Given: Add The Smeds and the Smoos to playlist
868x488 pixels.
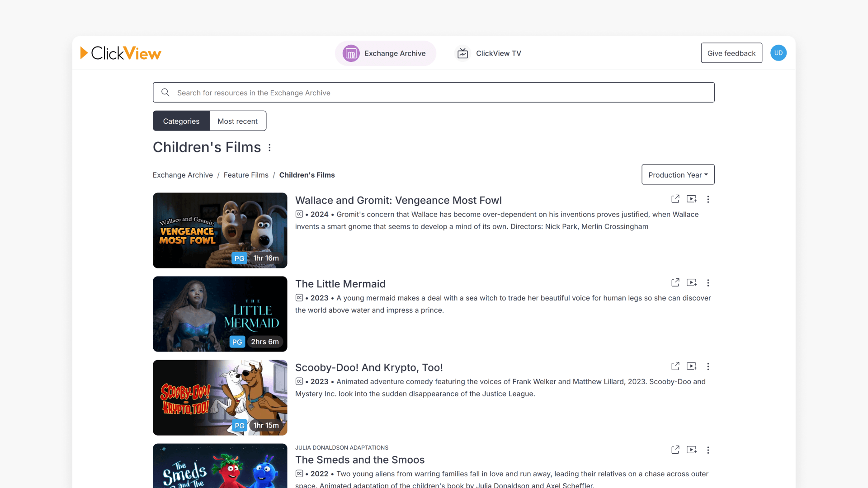Looking at the screenshot, I should 692,450.
